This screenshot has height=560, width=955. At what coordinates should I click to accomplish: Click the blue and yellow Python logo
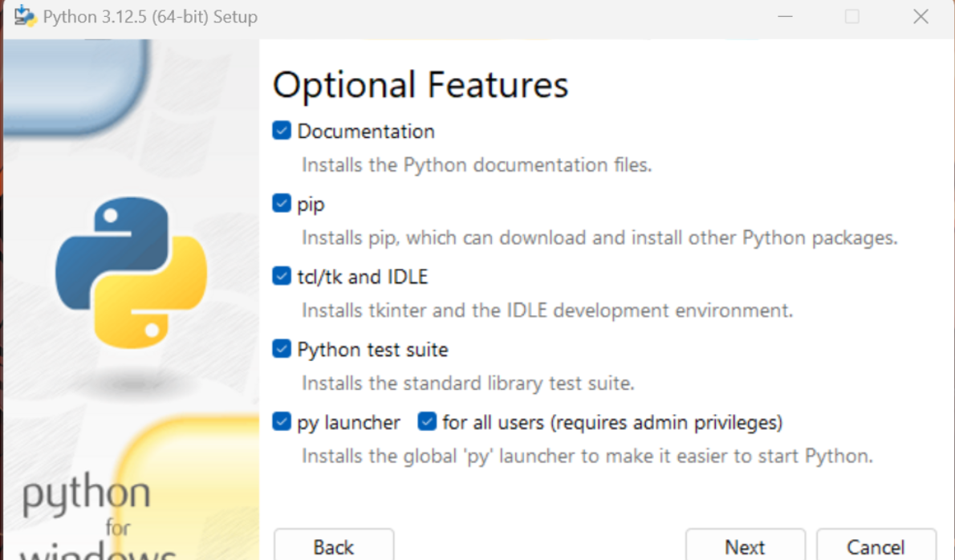(x=131, y=274)
